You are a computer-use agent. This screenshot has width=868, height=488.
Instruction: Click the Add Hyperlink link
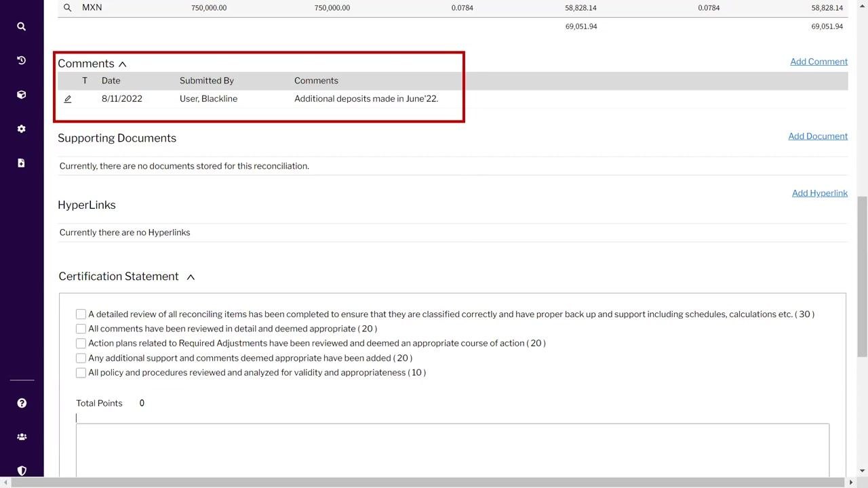[820, 193]
